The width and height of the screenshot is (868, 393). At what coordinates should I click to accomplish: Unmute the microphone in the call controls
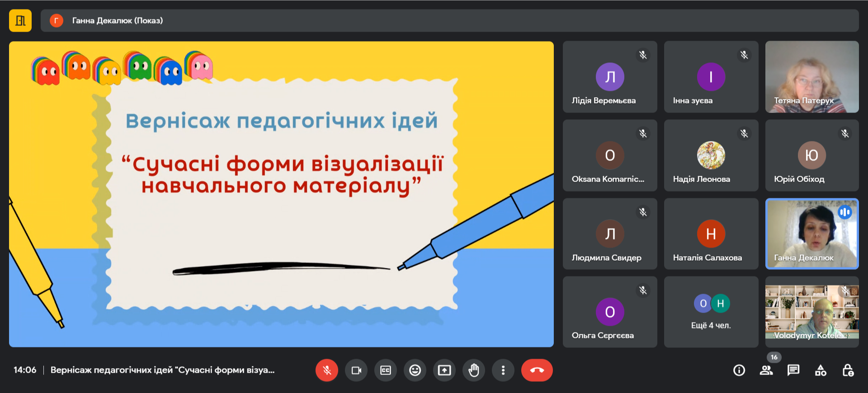point(326,370)
